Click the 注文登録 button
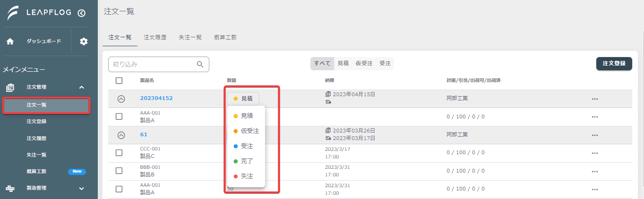 614,64
